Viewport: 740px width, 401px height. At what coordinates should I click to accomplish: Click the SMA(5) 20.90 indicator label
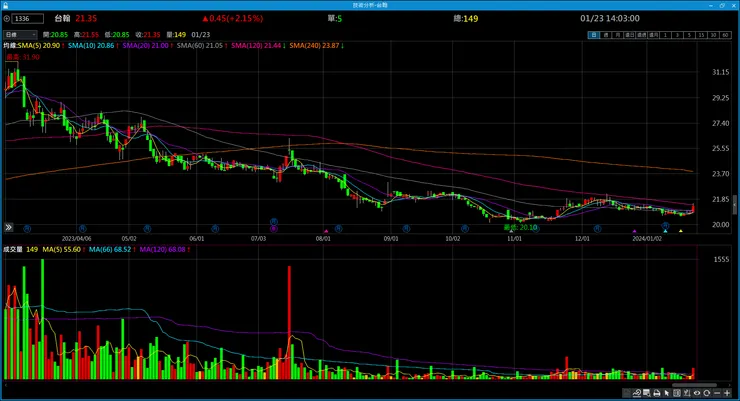click(40, 45)
